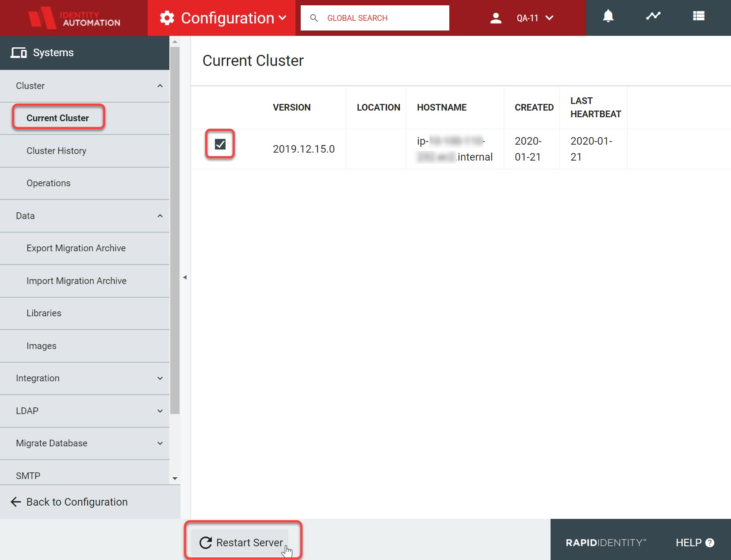Open the activity chart icon
731x560 pixels.
tap(653, 16)
